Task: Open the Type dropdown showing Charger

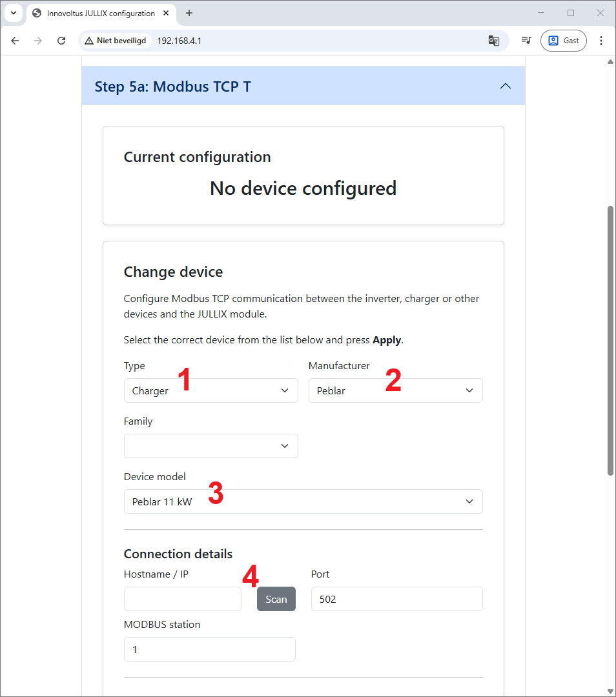Action: 210,390
